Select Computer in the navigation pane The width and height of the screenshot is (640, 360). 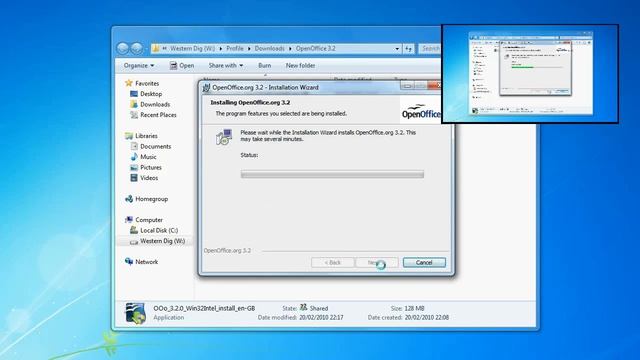point(149,220)
